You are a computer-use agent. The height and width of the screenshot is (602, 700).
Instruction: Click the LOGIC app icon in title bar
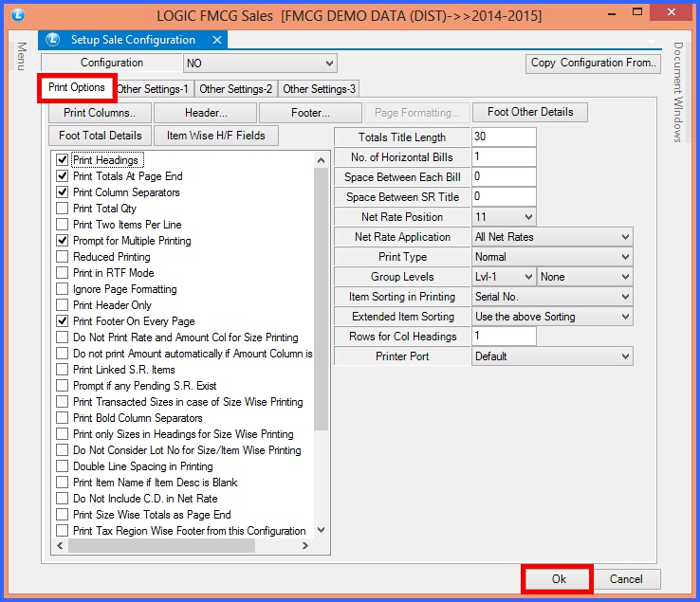pyautogui.click(x=18, y=15)
